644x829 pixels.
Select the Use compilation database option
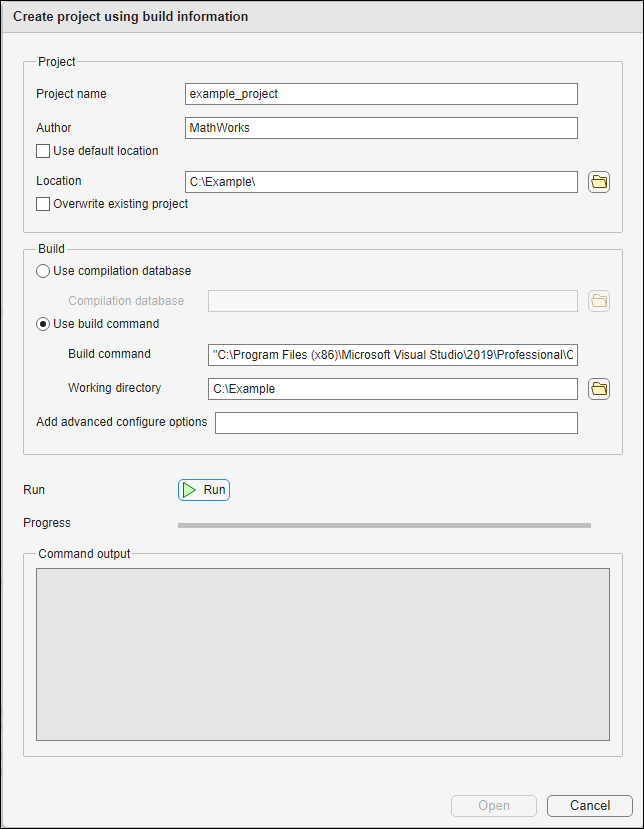[x=43, y=271]
